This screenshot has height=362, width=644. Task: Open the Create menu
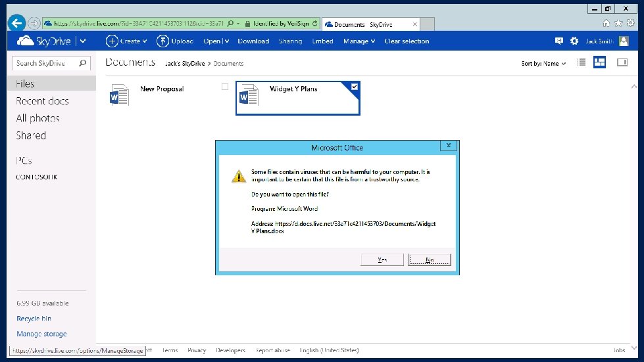tap(126, 41)
